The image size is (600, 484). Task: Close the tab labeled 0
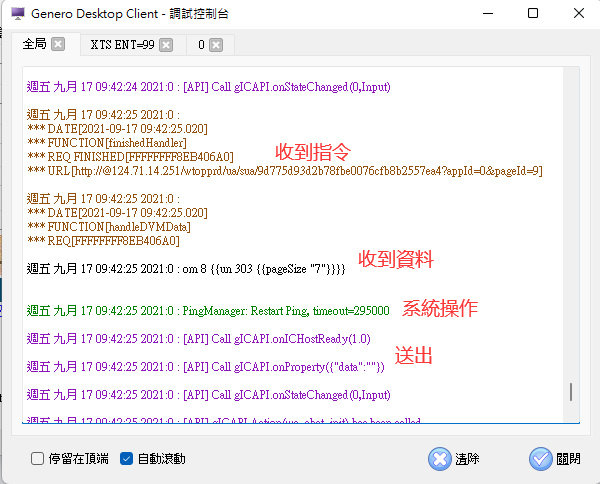click(x=216, y=45)
